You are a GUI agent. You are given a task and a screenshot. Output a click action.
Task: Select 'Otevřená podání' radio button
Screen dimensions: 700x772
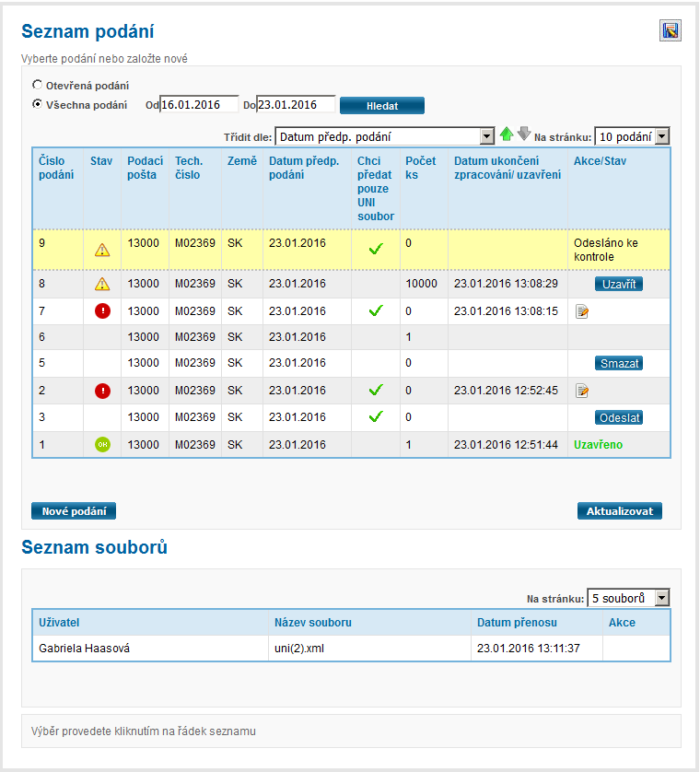pyautogui.click(x=38, y=86)
